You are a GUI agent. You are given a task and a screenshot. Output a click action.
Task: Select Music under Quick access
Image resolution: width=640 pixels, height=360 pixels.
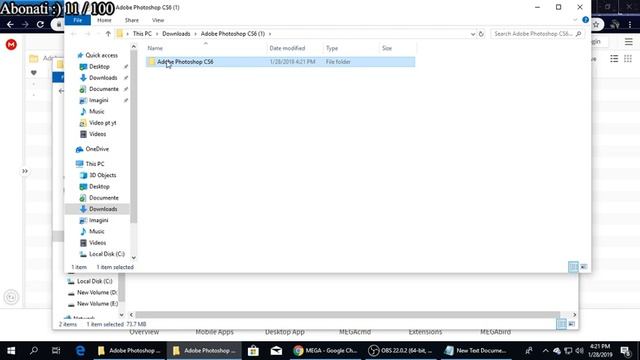97,111
